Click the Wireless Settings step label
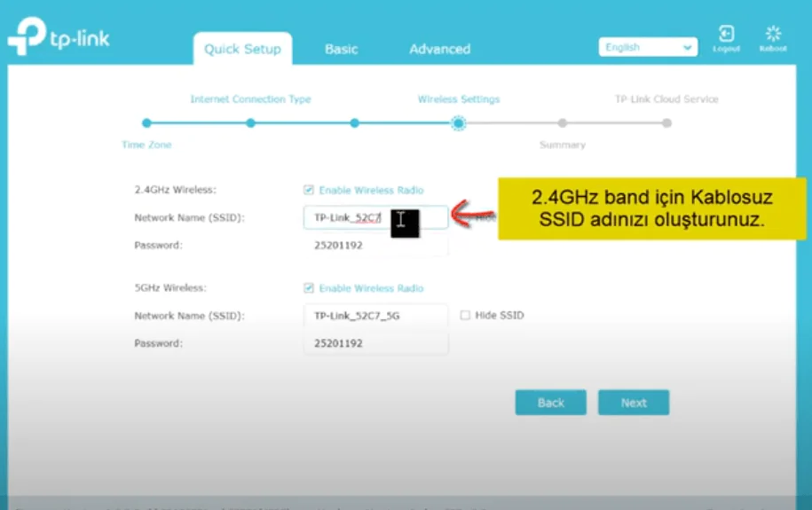812x510 pixels. [x=459, y=98]
